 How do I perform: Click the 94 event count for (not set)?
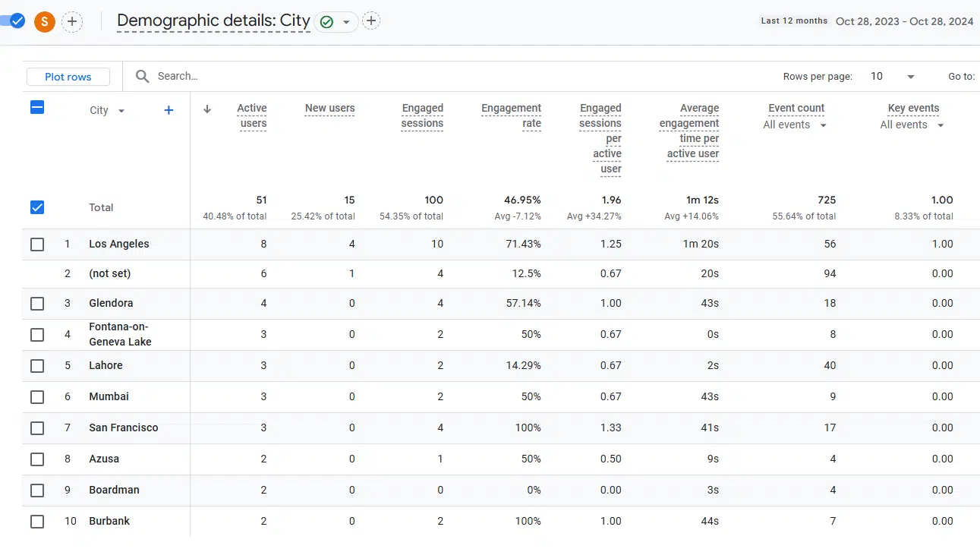tap(830, 273)
